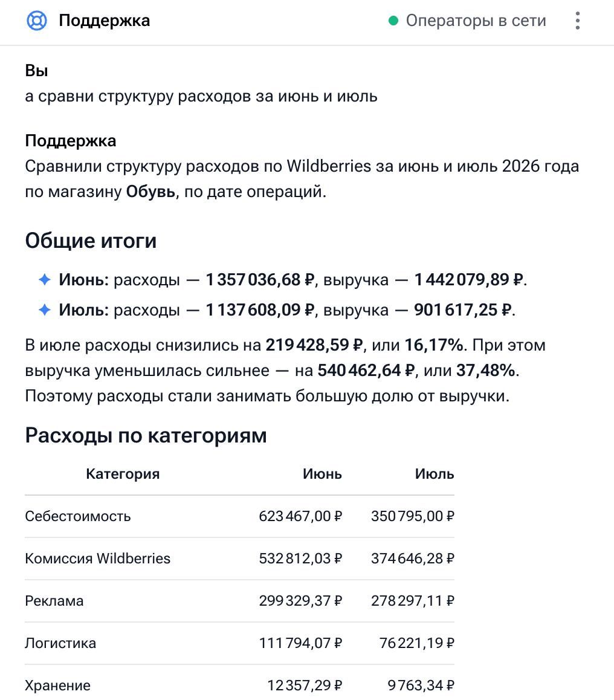Click the Себестоимость table row
The width and height of the screenshot is (614, 700).
240,516
